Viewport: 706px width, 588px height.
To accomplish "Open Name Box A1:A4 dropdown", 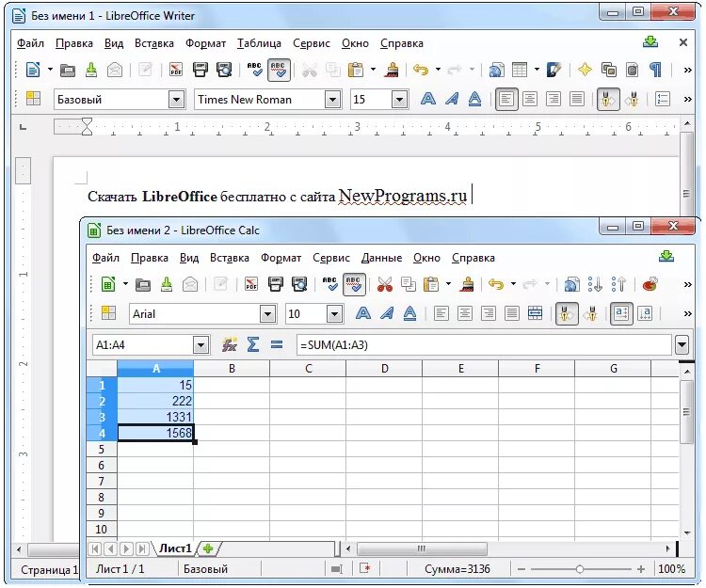I will click(201, 345).
